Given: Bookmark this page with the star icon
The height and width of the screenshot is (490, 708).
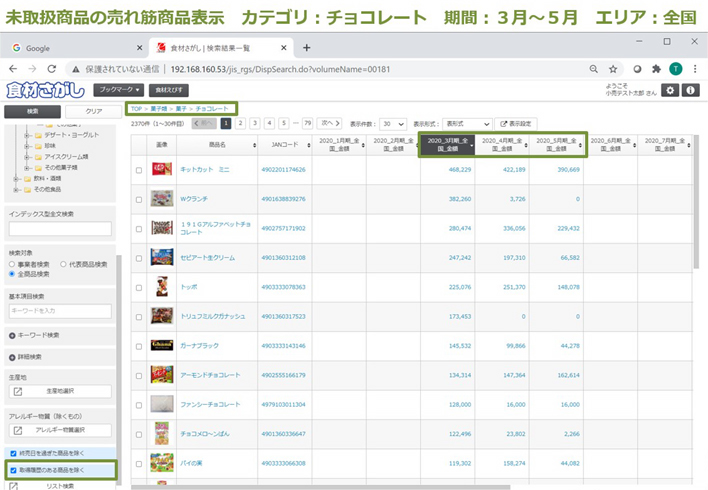Looking at the screenshot, I should [613, 69].
